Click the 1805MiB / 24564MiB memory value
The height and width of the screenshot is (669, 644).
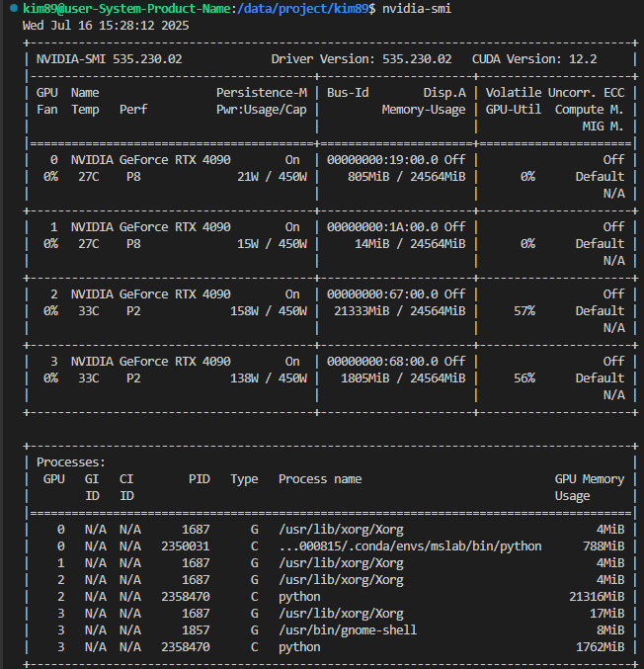[403, 378]
